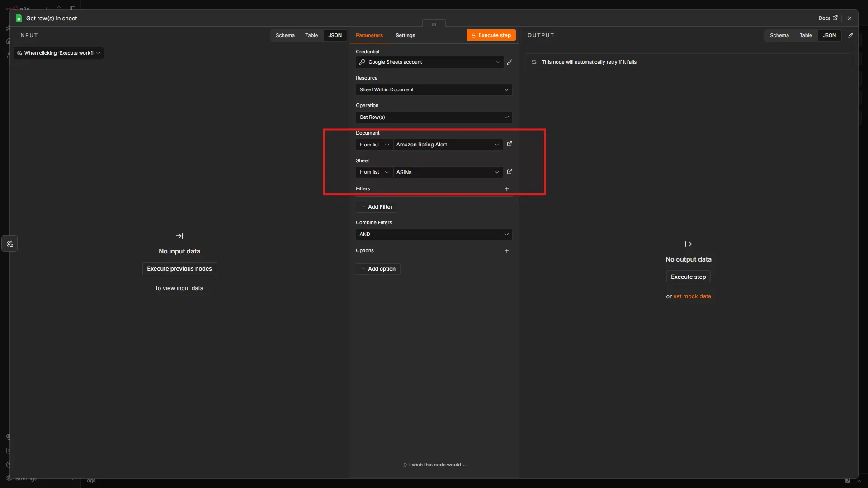Viewport: 868px width, 488px height.
Task: Select Schema view in the Output panel
Action: coord(779,36)
